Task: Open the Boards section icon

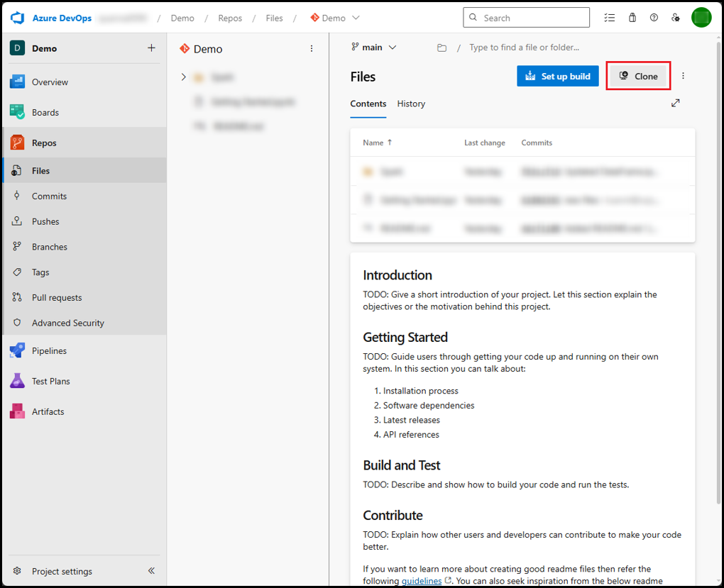Action: coord(18,112)
